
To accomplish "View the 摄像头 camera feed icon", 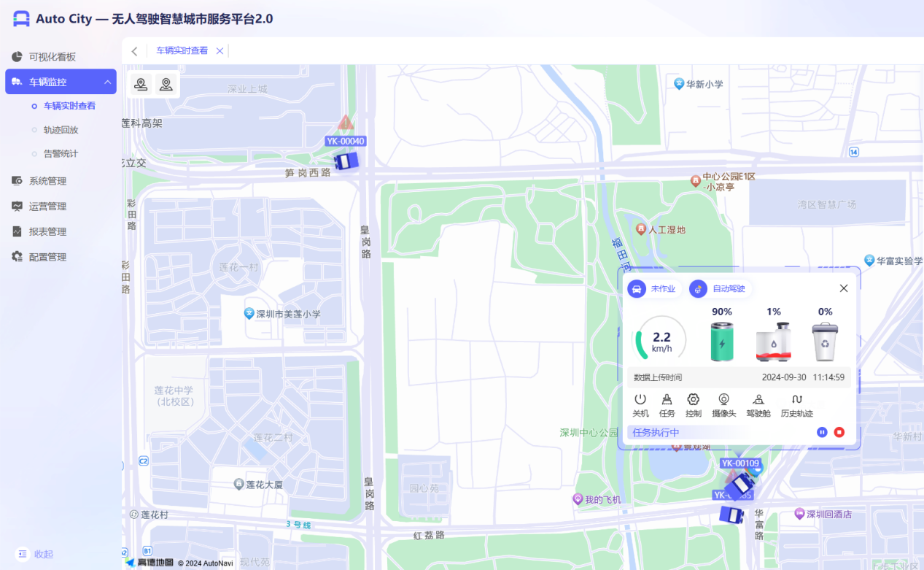I will tap(723, 400).
